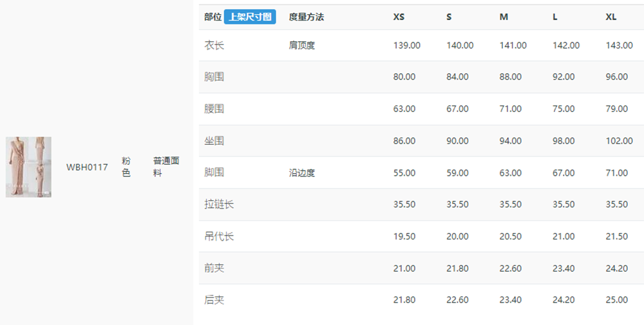Screen dimensions: 644x325
Task: Click the 坐围 XL value 102.00
Action: coord(620,141)
